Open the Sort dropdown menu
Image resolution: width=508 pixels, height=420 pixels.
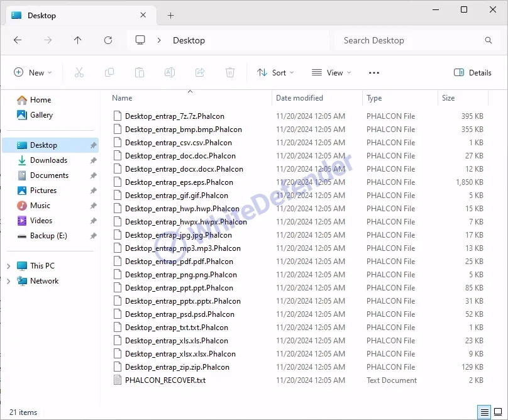pyautogui.click(x=275, y=72)
